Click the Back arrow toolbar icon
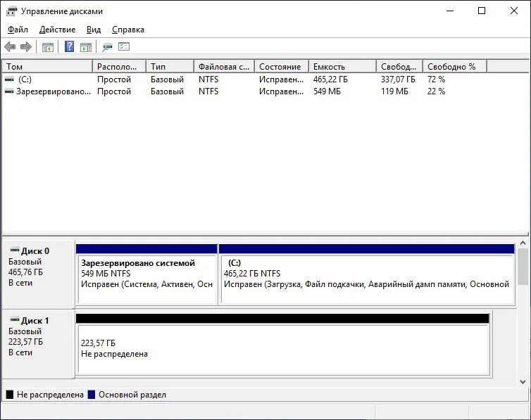 click(x=10, y=47)
